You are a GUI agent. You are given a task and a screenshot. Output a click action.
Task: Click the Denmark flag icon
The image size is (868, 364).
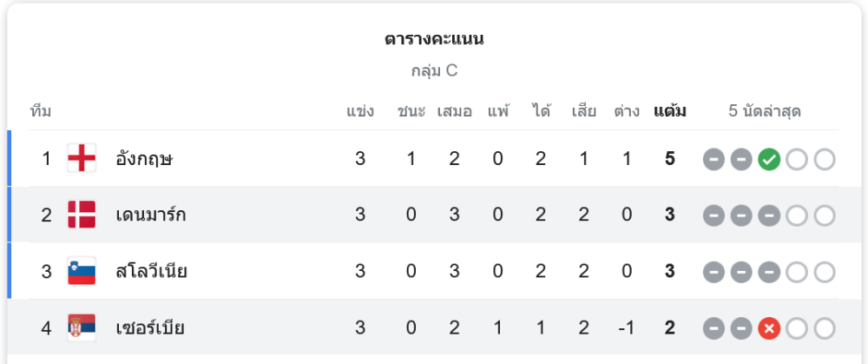pyautogui.click(x=82, y=215)
